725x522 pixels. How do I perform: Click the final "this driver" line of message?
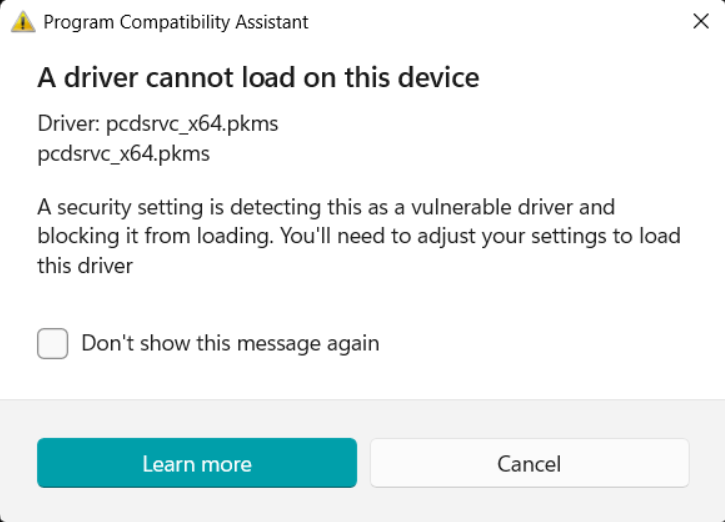coord(85,266)
